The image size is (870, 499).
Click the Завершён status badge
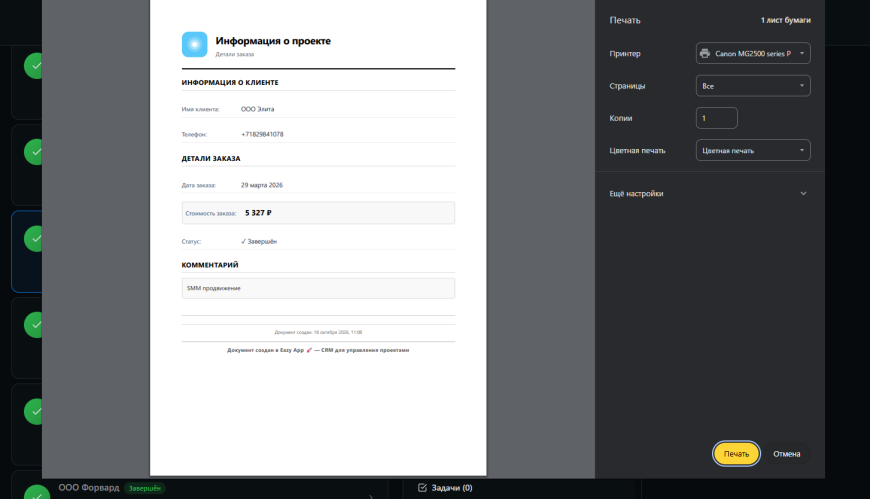pos(144,488)
